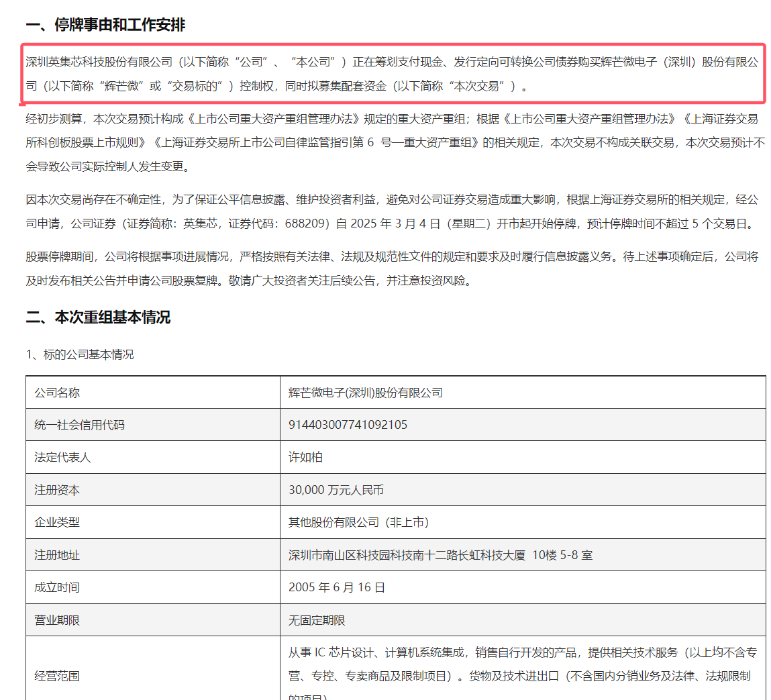Click the founding date 2005 年 6 月 16 日

[x=336, y=587]
